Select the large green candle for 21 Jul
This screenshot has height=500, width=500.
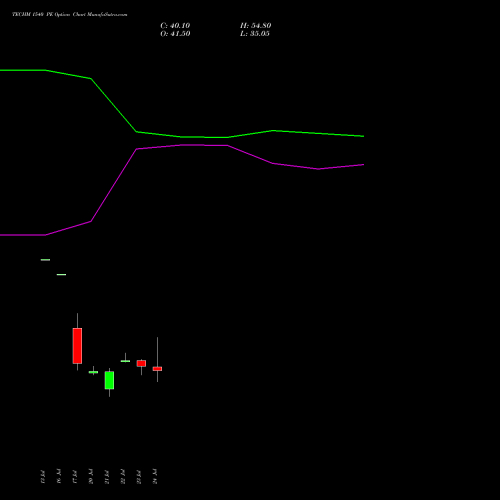click(109, 380)
